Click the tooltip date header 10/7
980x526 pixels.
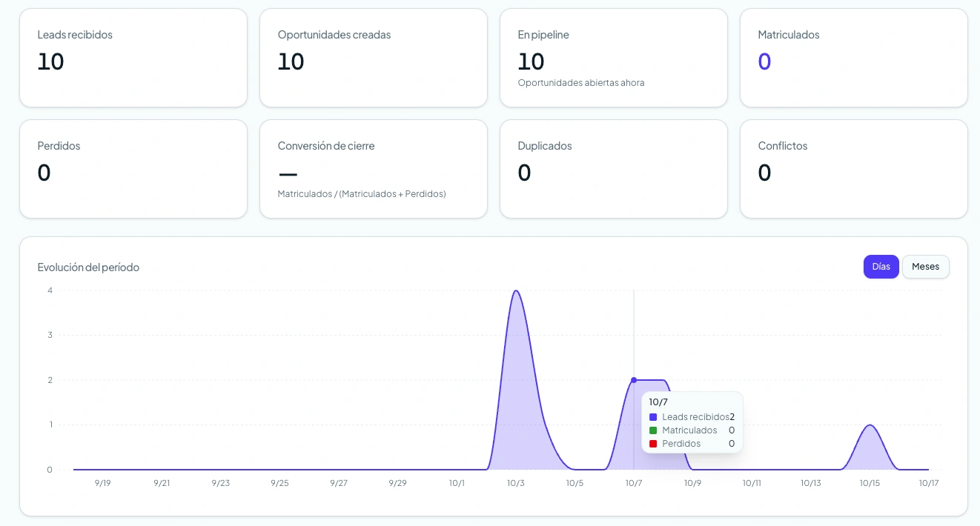pos(658,402)
